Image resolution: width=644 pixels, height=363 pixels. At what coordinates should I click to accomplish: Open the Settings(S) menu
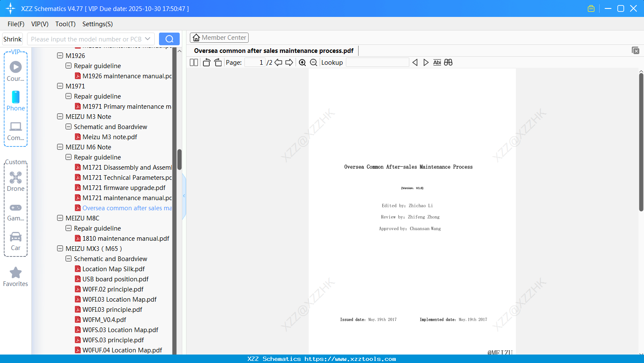click(x=98, y=24)
